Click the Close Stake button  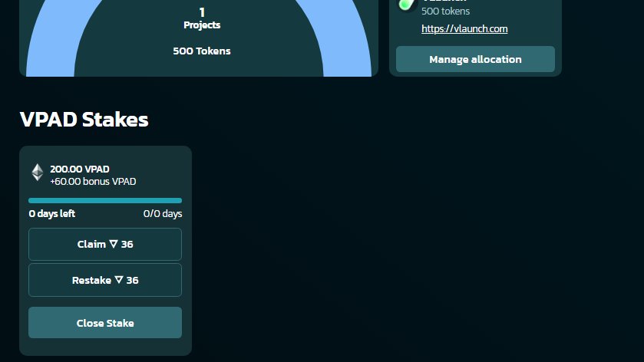105,323
